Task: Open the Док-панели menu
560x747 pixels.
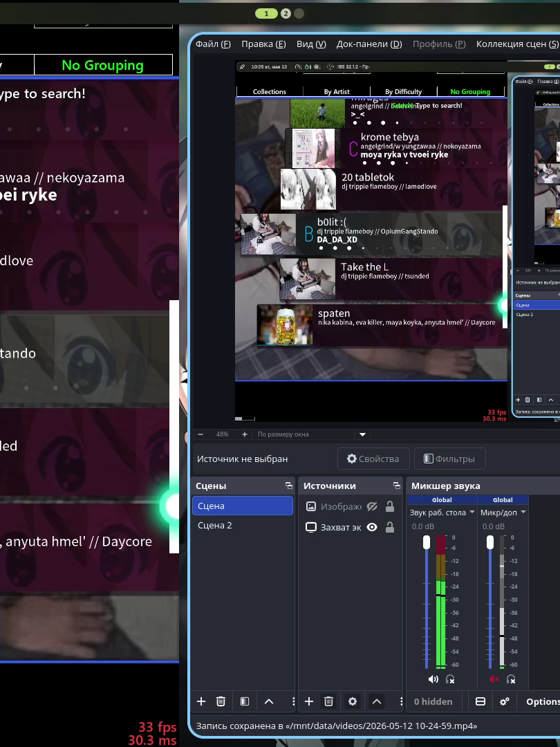Action: pyautogui.click(x=369, y=44)
